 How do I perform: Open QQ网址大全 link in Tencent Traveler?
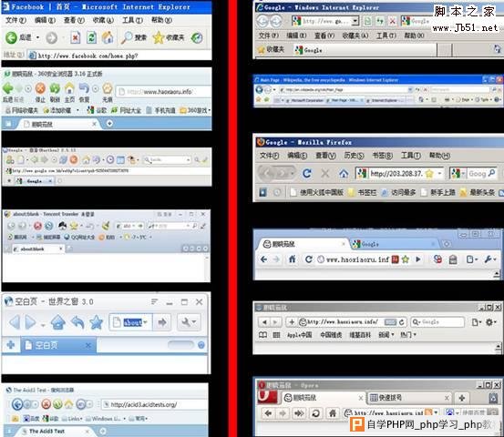tap(78, 238)
